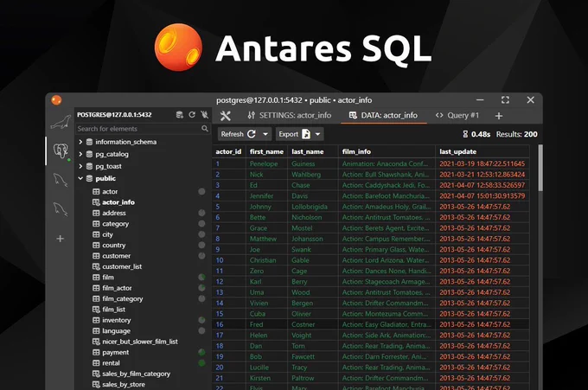Click the data grid vertical scrollbar thumb

540,168
